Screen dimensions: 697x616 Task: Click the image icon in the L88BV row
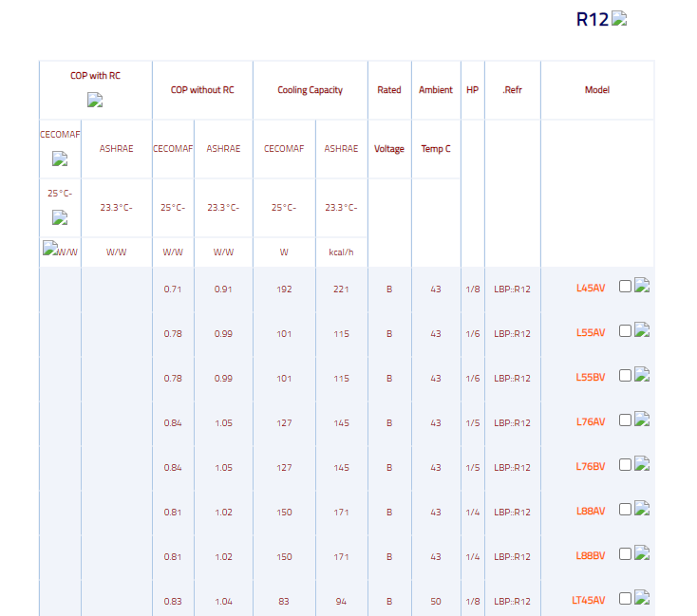(642, 554)
